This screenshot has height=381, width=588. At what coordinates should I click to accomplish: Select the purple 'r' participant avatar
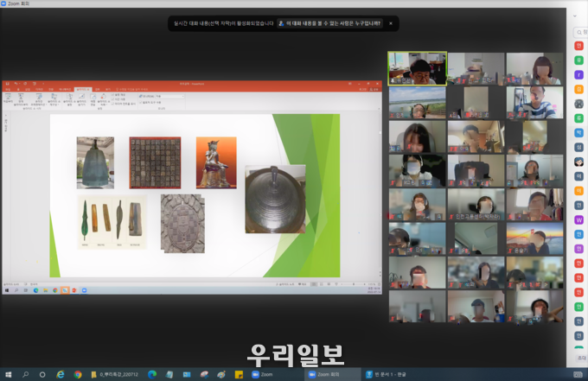tap(578, 73)
